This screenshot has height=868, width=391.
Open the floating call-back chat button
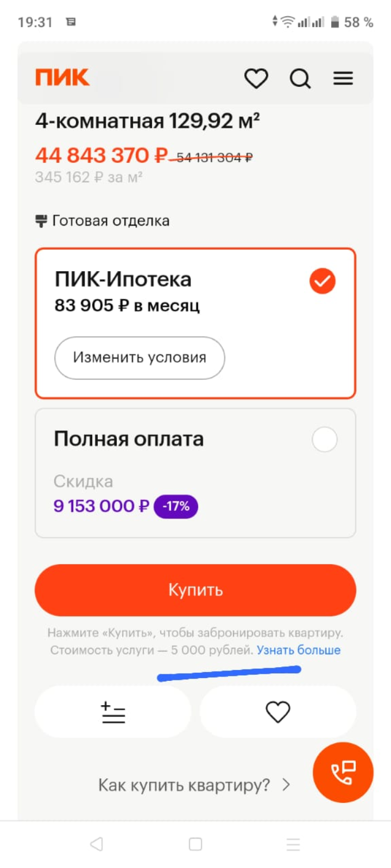(343, 773)
